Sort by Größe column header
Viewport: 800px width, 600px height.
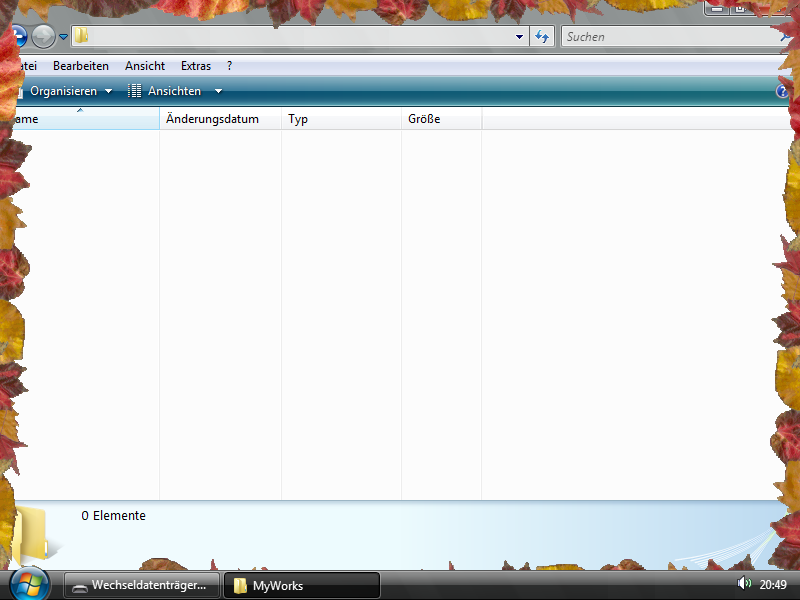[x=424, y=119]
